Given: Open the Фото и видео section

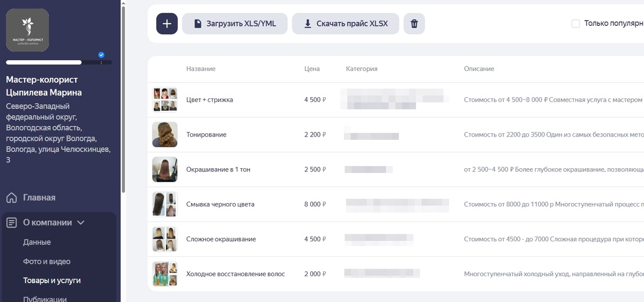Looking at the screenshot, I should [47, 262].
